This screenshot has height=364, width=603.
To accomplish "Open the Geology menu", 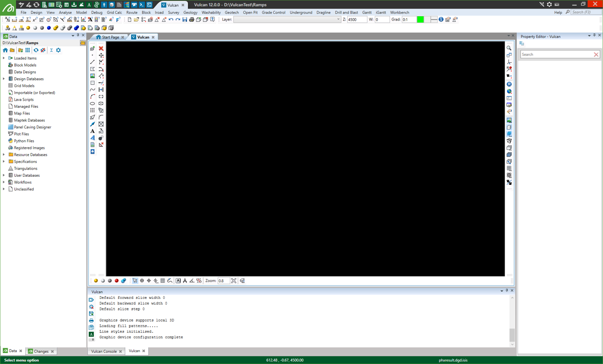I will click(190, 12).
